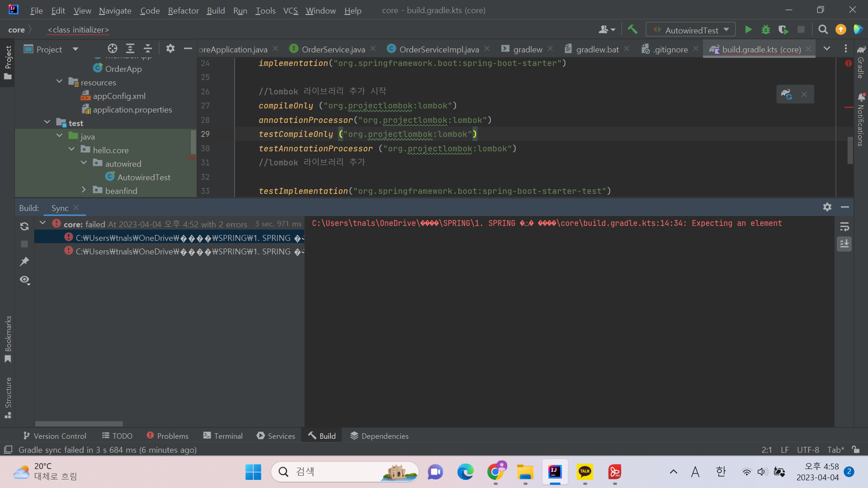Show hidden editor tabs chevron
The image size is (868, 488).
[827, 49]
